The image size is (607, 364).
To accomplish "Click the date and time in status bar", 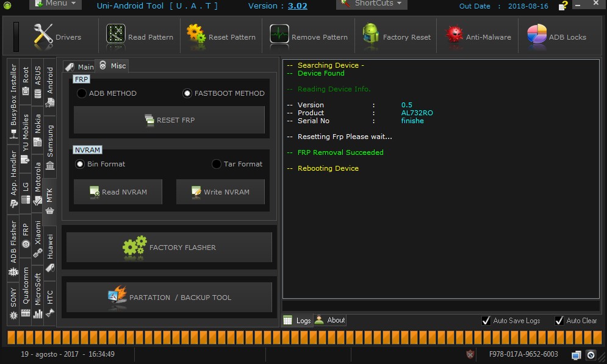I will pyautogui.click(x=68, y=354).
